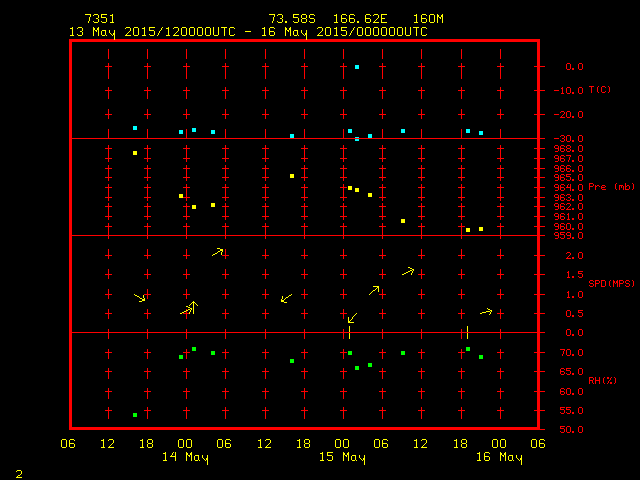Click the frame number 2 at bottom left

point(18,472)
